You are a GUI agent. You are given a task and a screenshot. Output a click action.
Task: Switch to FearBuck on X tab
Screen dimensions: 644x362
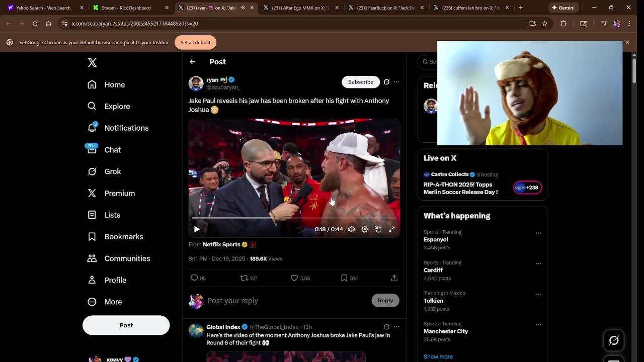pyautogui.click(x=385, y=8)
